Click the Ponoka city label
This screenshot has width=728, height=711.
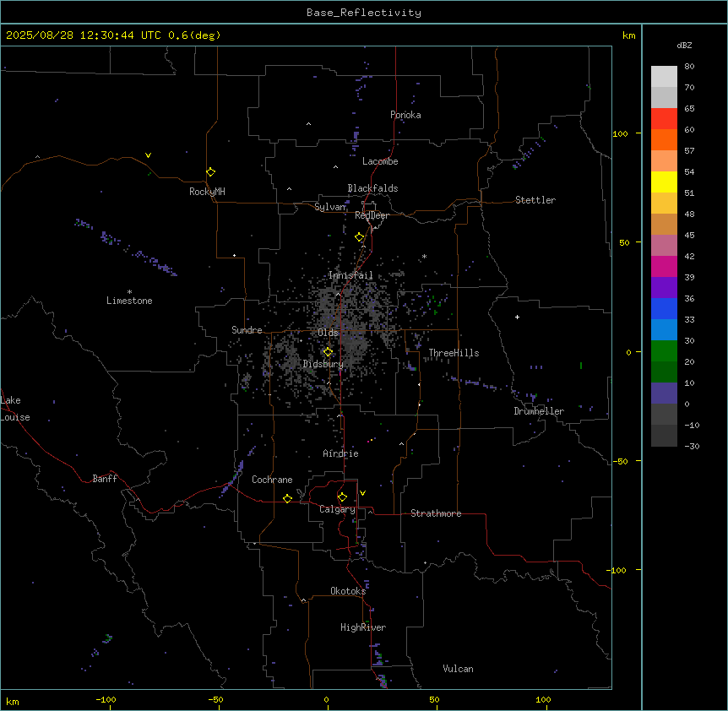point(405,115)
